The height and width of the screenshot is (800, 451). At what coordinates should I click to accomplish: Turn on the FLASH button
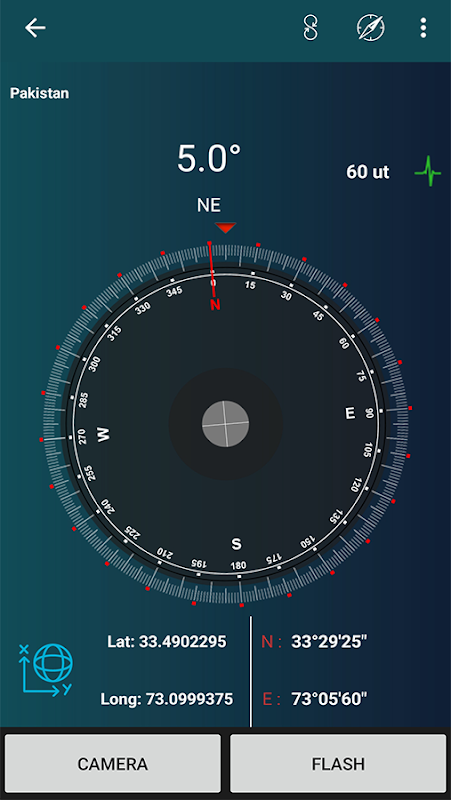coord(338,764)
